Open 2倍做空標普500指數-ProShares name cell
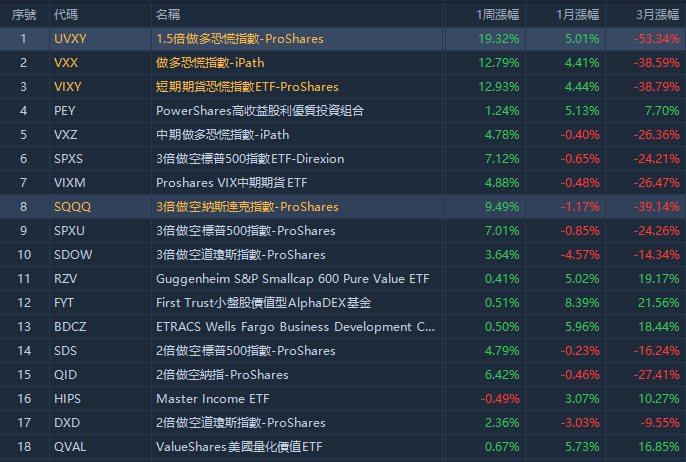Image resolution: width=686 pixels, height=462 pixels. tap(246, 351)
